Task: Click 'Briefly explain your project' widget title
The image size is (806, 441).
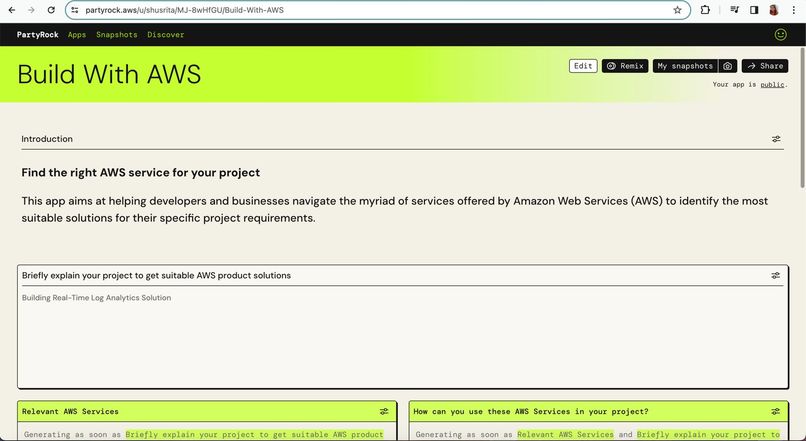Action: click(156, 275)
